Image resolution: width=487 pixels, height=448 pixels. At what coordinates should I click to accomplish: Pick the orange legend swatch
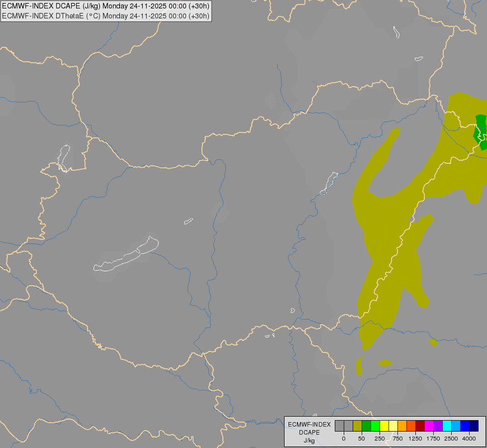402,426
